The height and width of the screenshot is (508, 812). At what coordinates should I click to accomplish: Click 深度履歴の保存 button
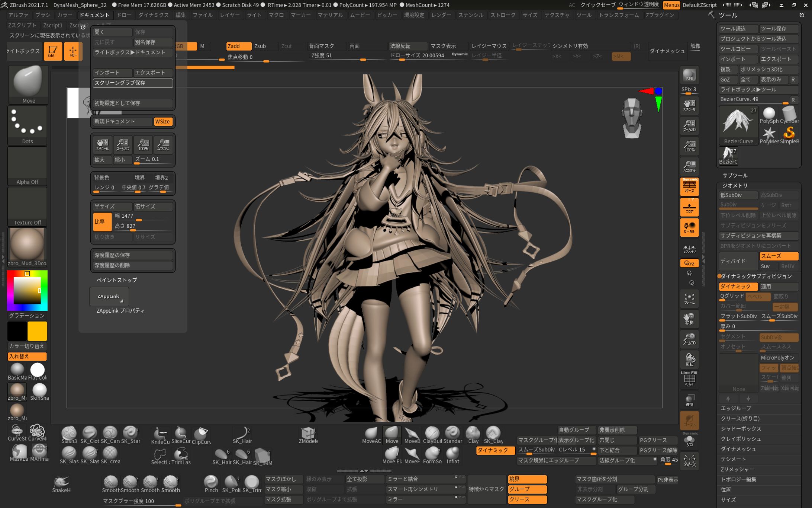point(132,255)
